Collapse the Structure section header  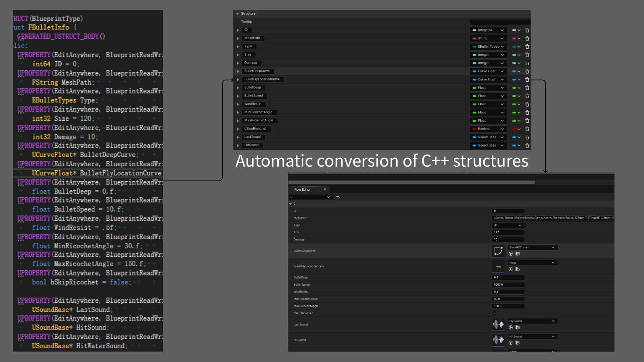[x=237, y=14]
